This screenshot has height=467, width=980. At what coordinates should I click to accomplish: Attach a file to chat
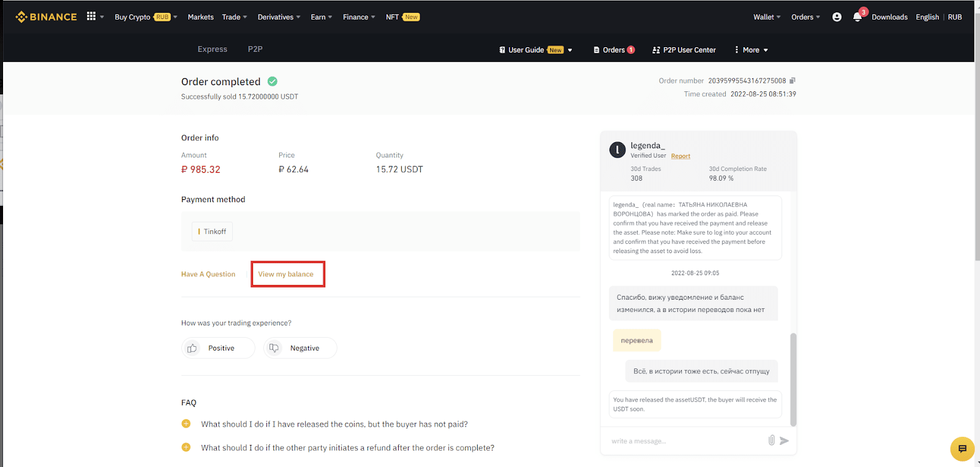pos(771,441)
